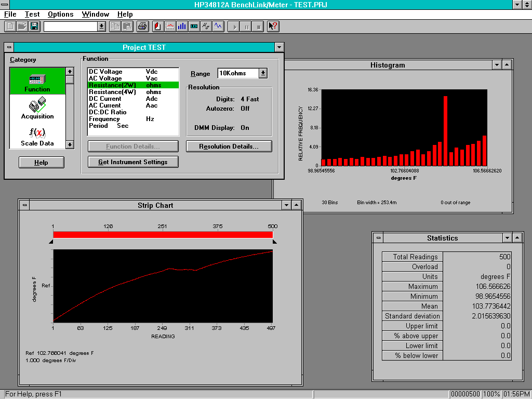The width and height of the screenshot is (532, 399).
Task: Open the Project TEST window dropdown arrow
Action: tap(280, 47)
